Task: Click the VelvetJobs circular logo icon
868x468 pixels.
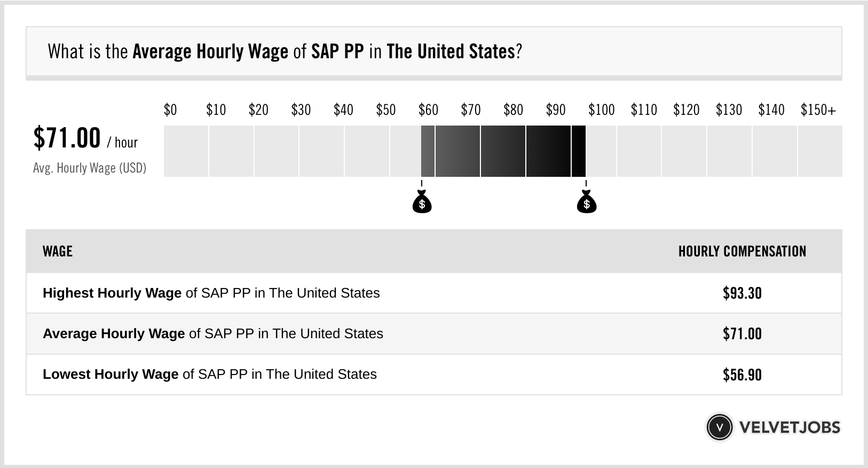Action: point(719,427)
